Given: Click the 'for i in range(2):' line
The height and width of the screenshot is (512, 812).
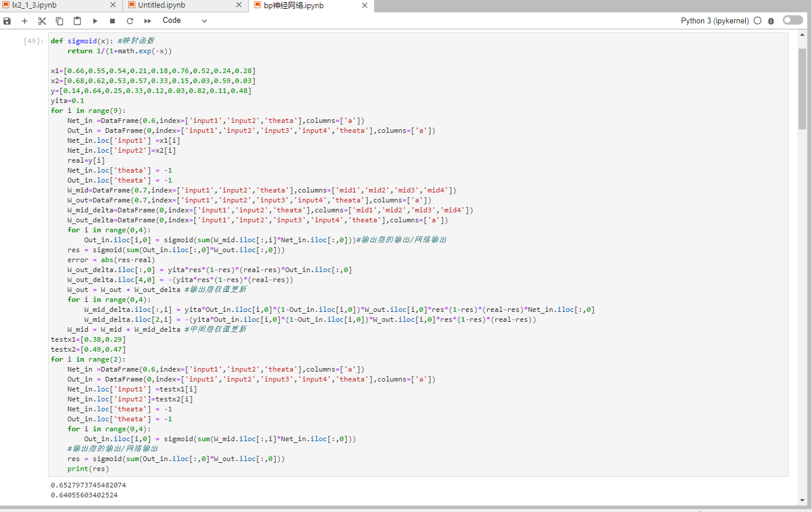Looking at the screenshot, I should (x=88, y=359).
